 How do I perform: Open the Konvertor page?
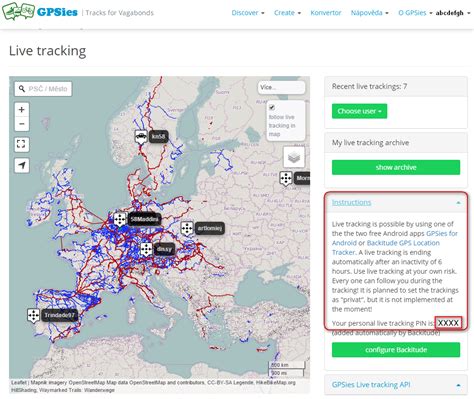(326, 13)
